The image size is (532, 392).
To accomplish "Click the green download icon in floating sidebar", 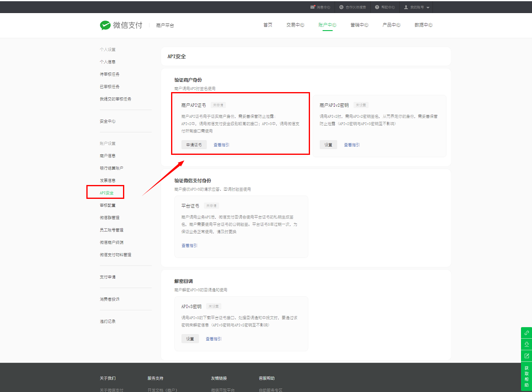I will click(x=526, y=344).
